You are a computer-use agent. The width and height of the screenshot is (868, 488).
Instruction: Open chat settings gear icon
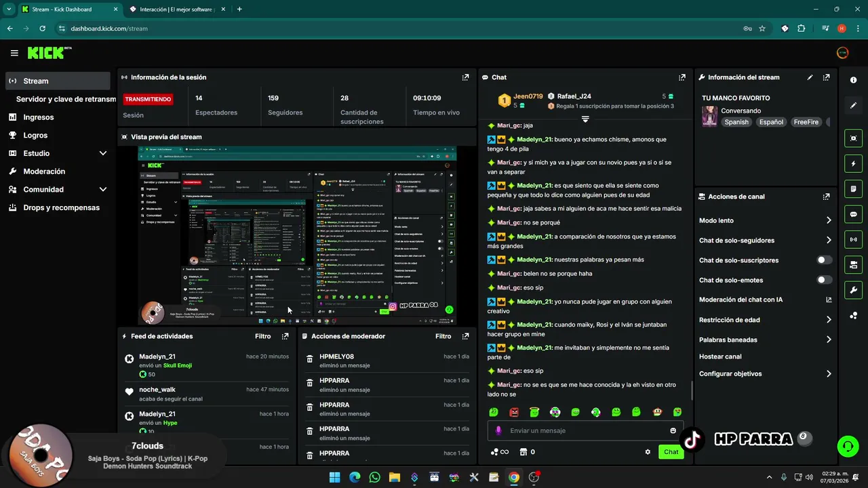(x=648, y=452)
